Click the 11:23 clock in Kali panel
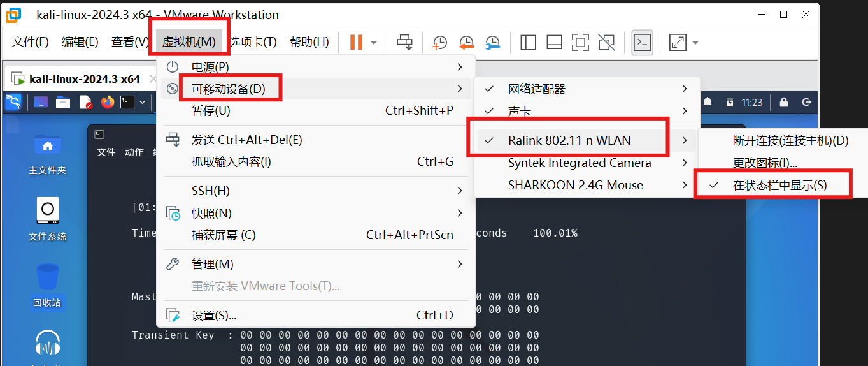Viewport: 868px width, 366px height. click(752, 102)
